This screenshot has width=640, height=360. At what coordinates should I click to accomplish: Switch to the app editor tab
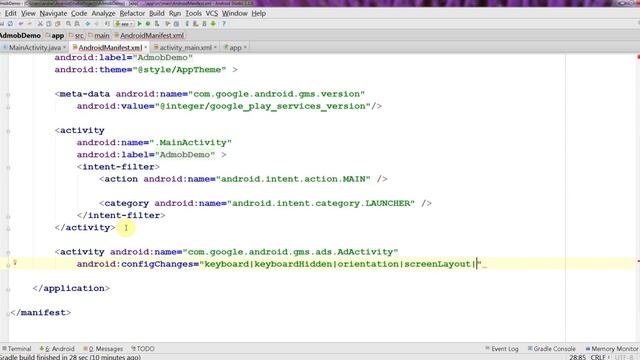coord(235,48)
